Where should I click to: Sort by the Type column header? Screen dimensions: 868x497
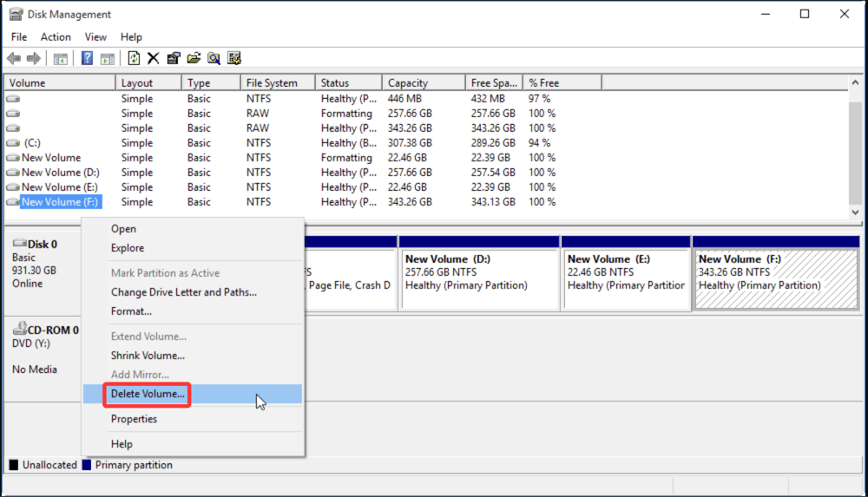[211, 83]
